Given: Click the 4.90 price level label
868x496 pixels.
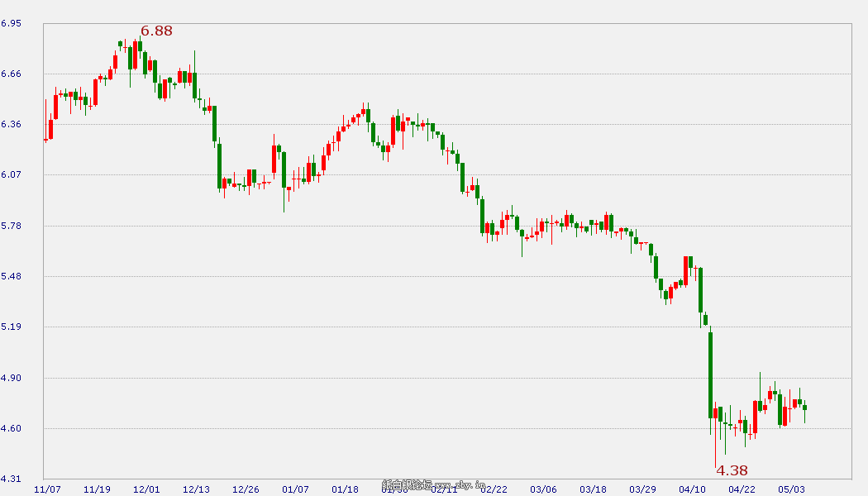Looking at the screenshot, I should coord(11,378).
